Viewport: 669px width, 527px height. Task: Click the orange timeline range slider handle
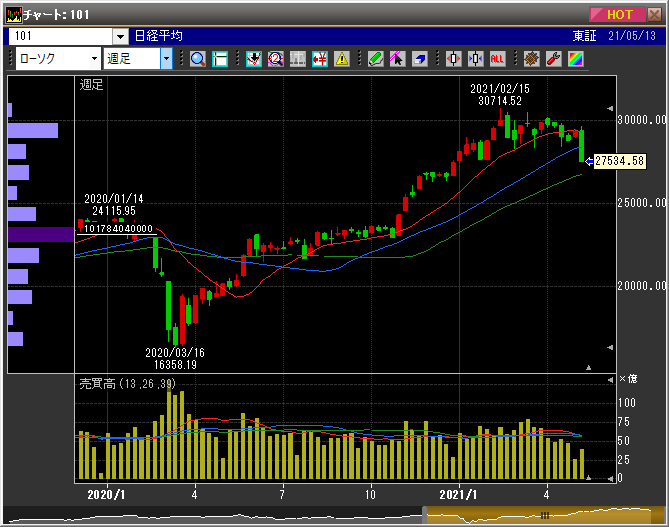click(545, 516)
